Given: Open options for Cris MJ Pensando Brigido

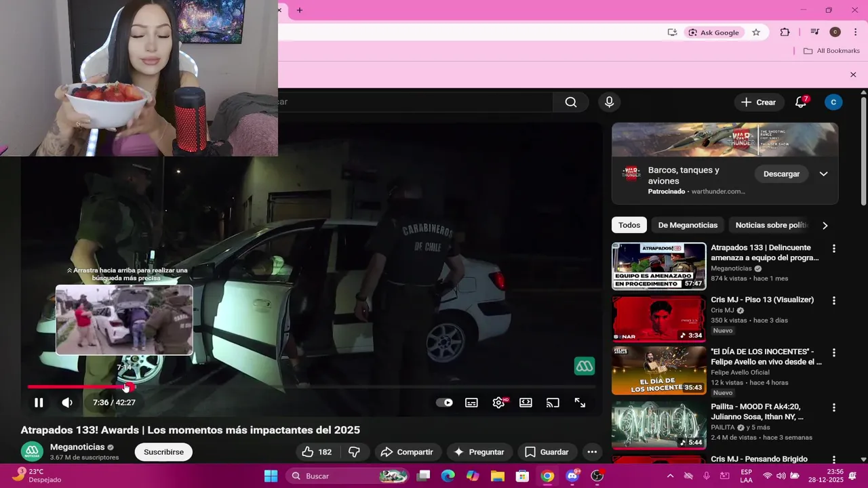Looking at the screenshot, I should coord(834,460).
